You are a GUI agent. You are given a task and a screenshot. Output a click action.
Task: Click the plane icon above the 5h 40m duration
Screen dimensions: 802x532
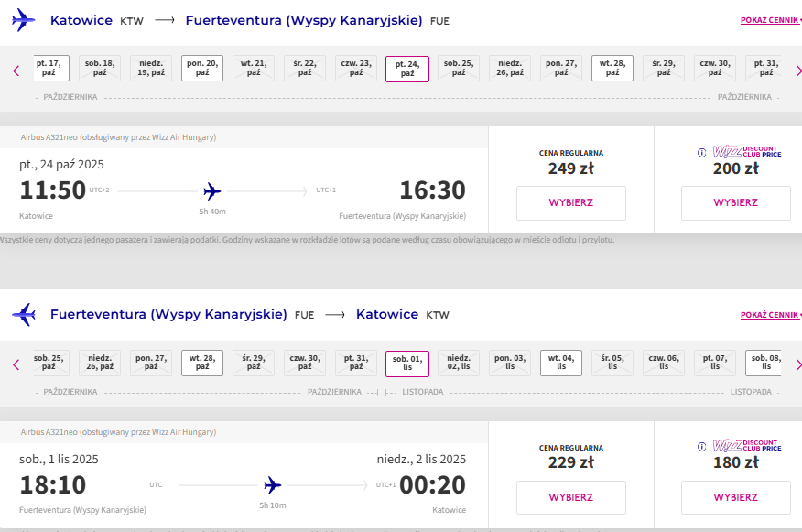point(211,191)
